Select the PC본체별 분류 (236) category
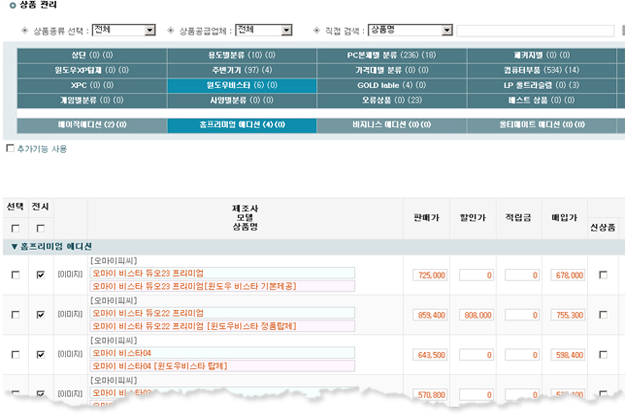Image resolution: width=625 pixels, height=419 pixels. 391,56
